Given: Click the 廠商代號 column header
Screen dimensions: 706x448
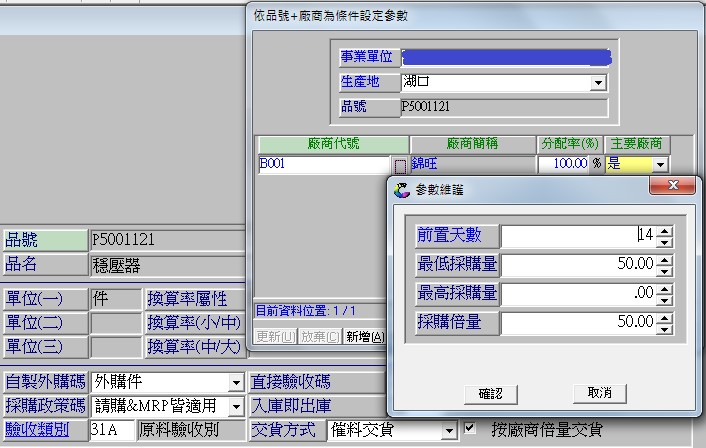Looking at the screenshot, I should [333, 145].
